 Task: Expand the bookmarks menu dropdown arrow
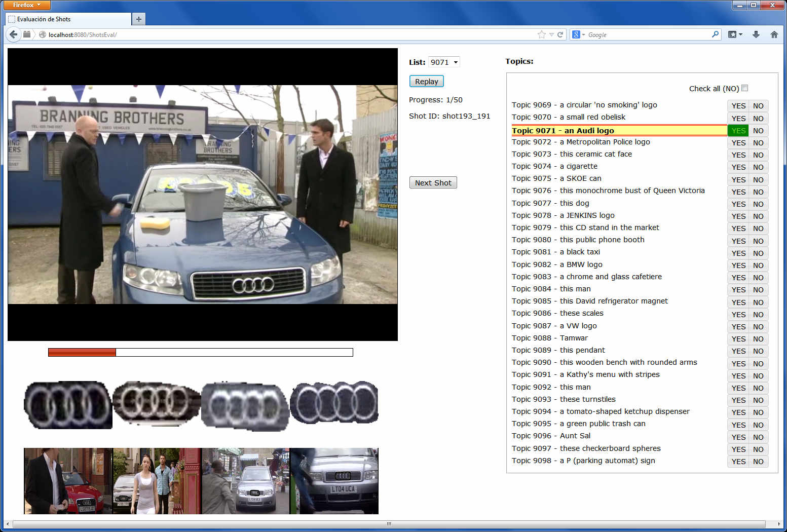point(740,34)
